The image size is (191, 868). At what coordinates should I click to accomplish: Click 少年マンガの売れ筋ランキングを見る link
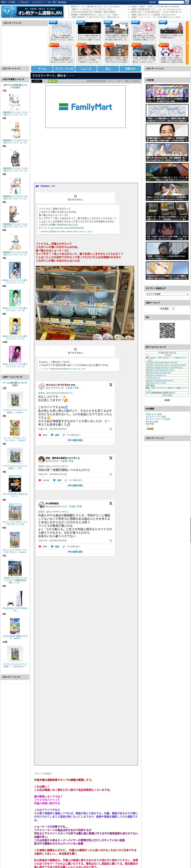[15, 86]
